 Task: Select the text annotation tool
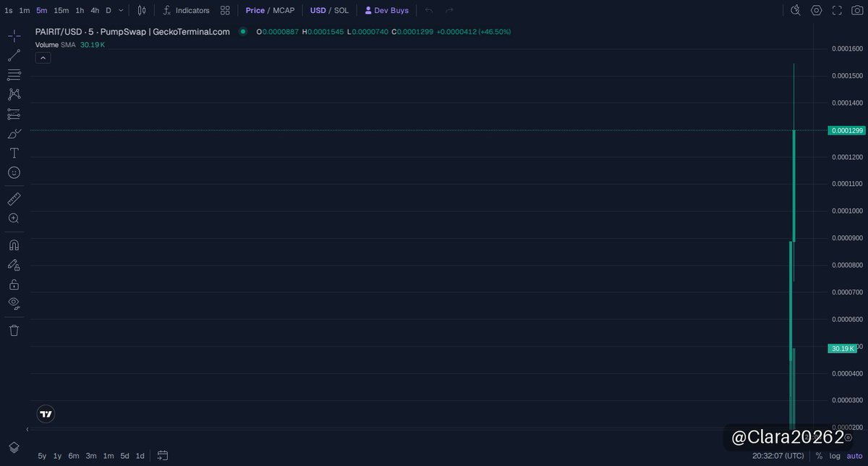pos(14,153)
